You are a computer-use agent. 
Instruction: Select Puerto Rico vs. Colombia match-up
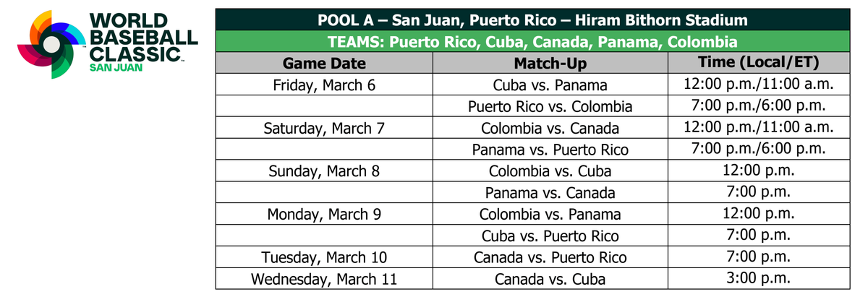[550, 106]
